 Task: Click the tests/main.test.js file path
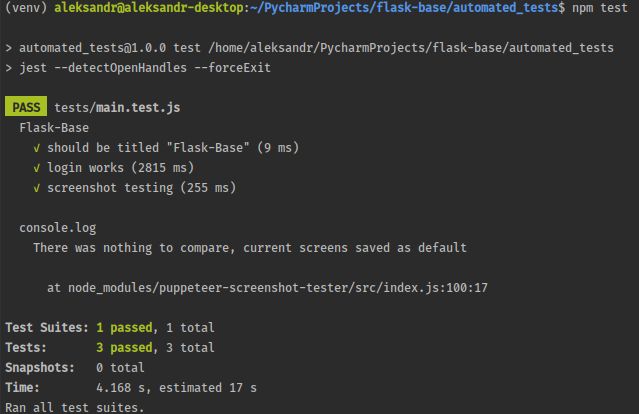pos(117,108)
